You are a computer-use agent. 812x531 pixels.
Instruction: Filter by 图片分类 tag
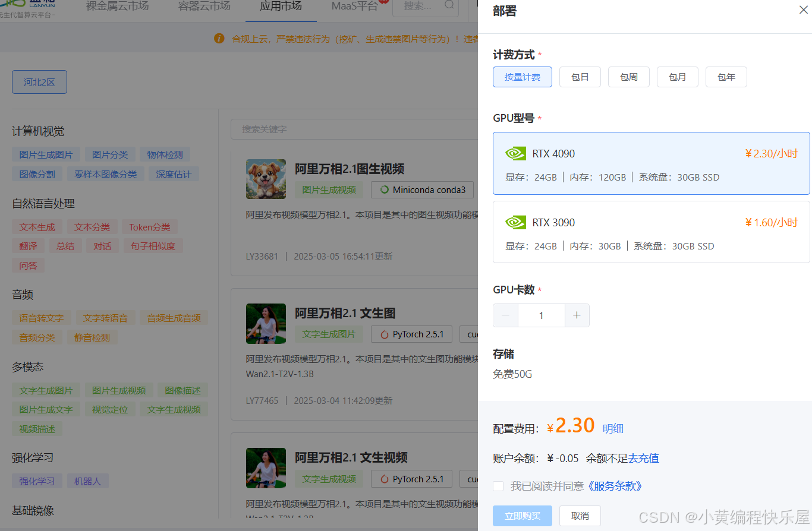click(x=110, y=154)
